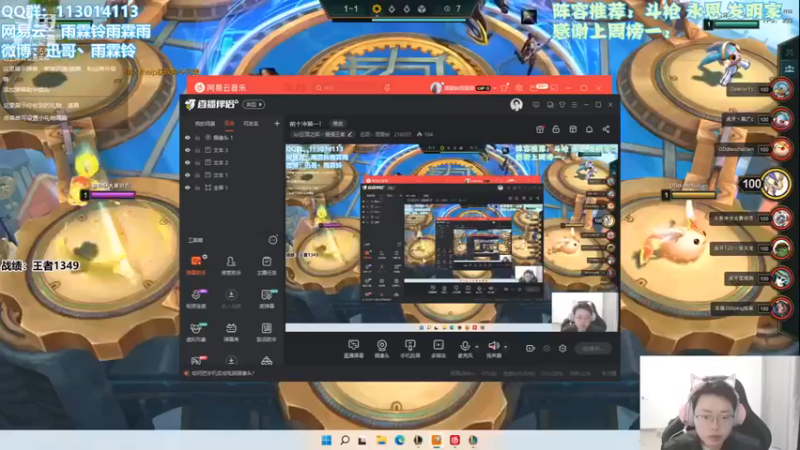800x450 pixels.
Task: Mute the 扬声器 speaker icon
Action: 493,346
